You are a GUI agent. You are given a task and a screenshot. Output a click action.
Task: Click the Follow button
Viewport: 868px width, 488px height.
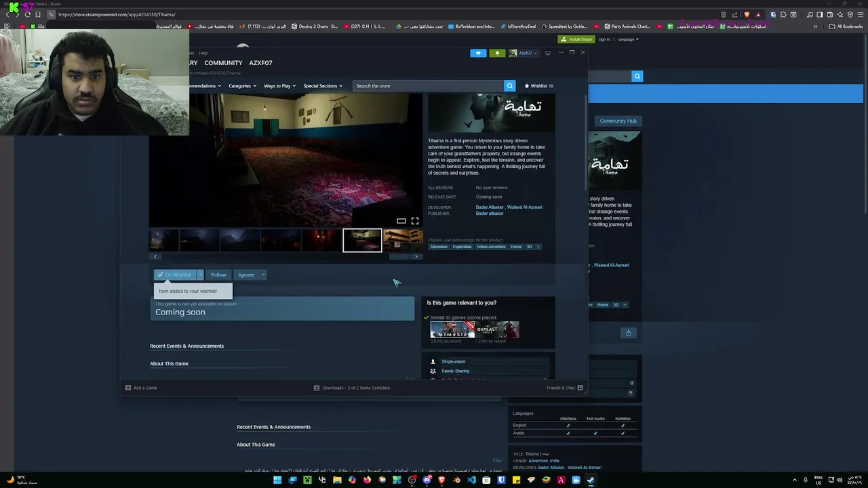click(x=218, y=274)
